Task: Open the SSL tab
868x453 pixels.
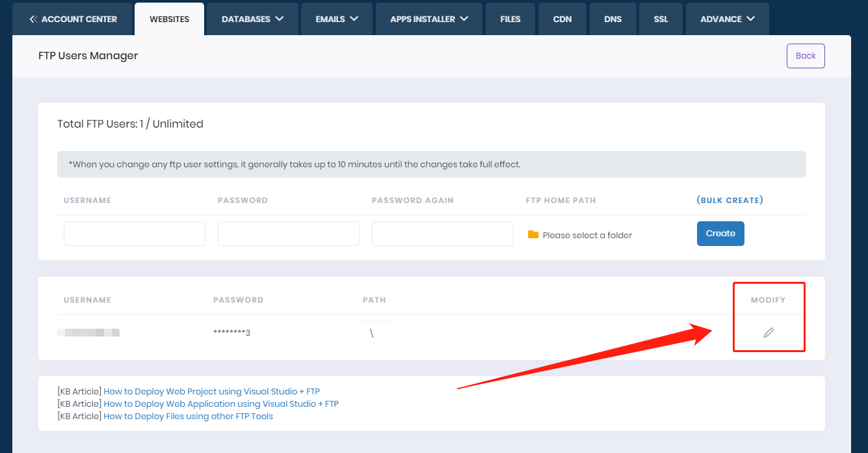Action: pos(661,20)
